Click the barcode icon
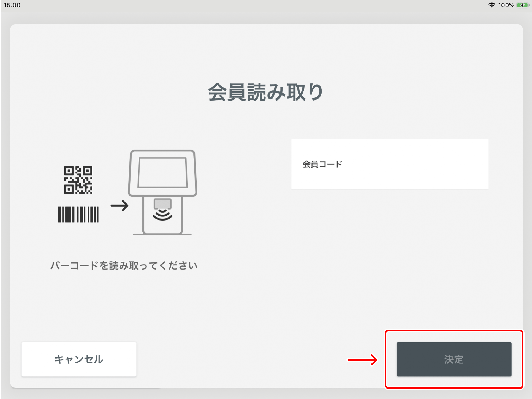Viewport: 532px width, 399px height. click(x=78, y=214)
